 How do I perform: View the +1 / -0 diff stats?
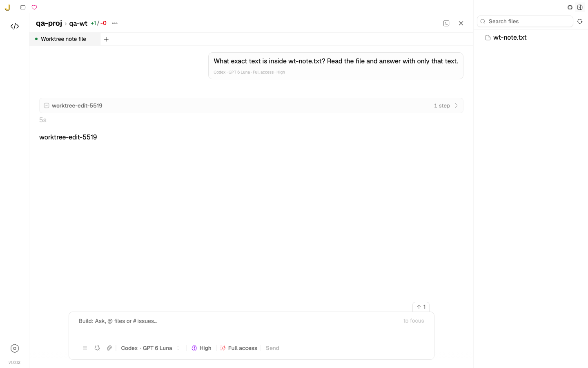point(98,23)
